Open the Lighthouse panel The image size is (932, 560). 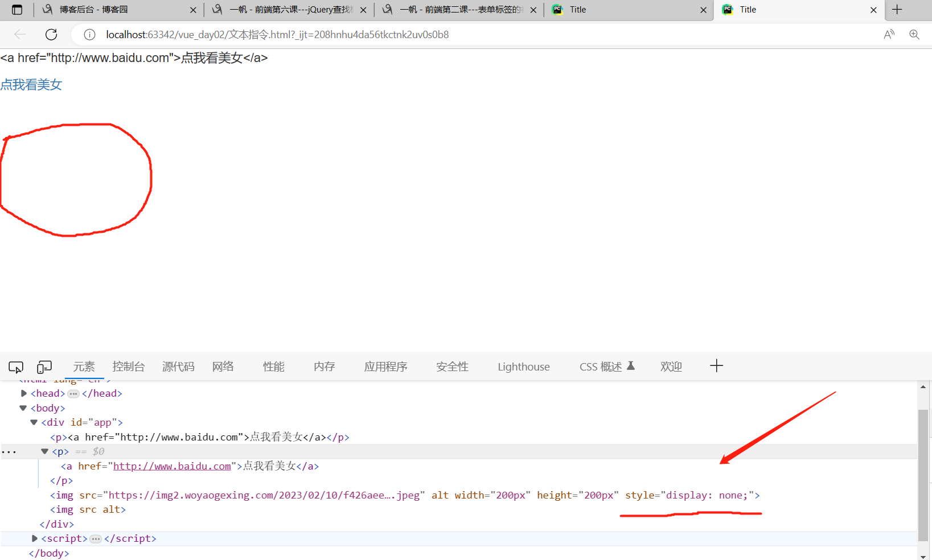point(524,367)
